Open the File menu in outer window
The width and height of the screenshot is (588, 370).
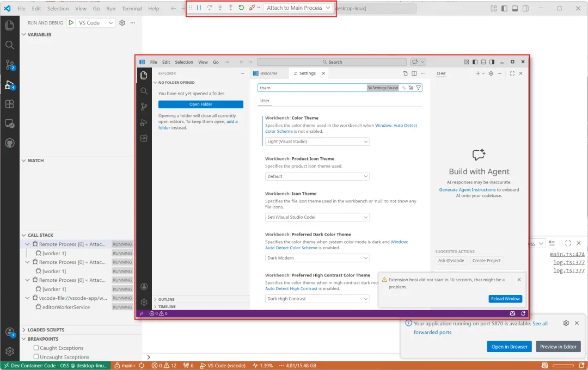(21, 8)
